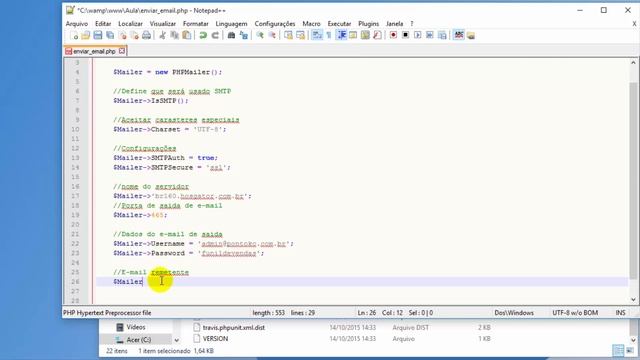The width and height of the screenshot is (640, 360).
Task: Click the editor scrollbar down arrow
Action: 633,300
